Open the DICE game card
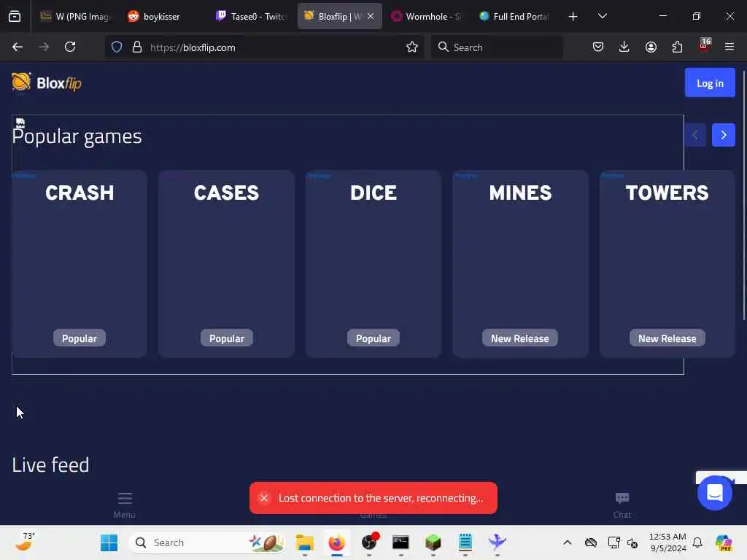Screen dimensions: 747x560 coord(373,264)
